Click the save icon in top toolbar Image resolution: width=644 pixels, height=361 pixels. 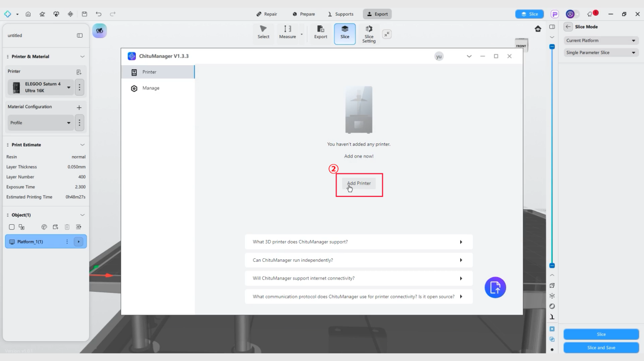coord(85,14)
